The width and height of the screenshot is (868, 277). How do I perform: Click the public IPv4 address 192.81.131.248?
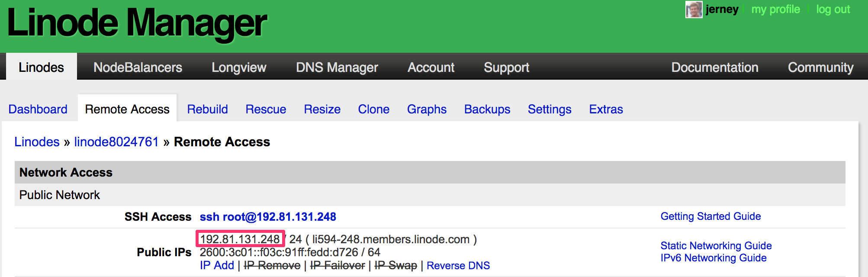tap(240, 239)
